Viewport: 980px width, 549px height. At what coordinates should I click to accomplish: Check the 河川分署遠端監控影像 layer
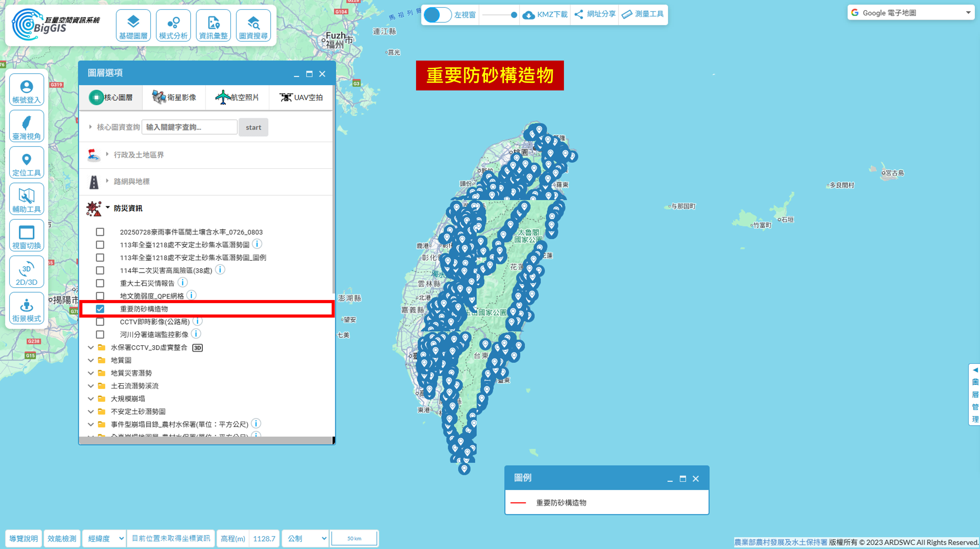100,335
